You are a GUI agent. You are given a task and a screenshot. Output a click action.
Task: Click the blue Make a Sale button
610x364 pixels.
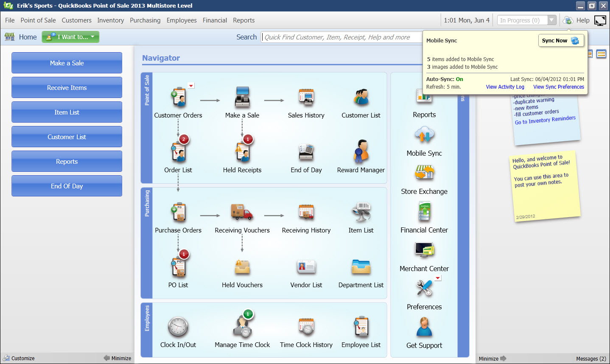[x=67, y=63]
